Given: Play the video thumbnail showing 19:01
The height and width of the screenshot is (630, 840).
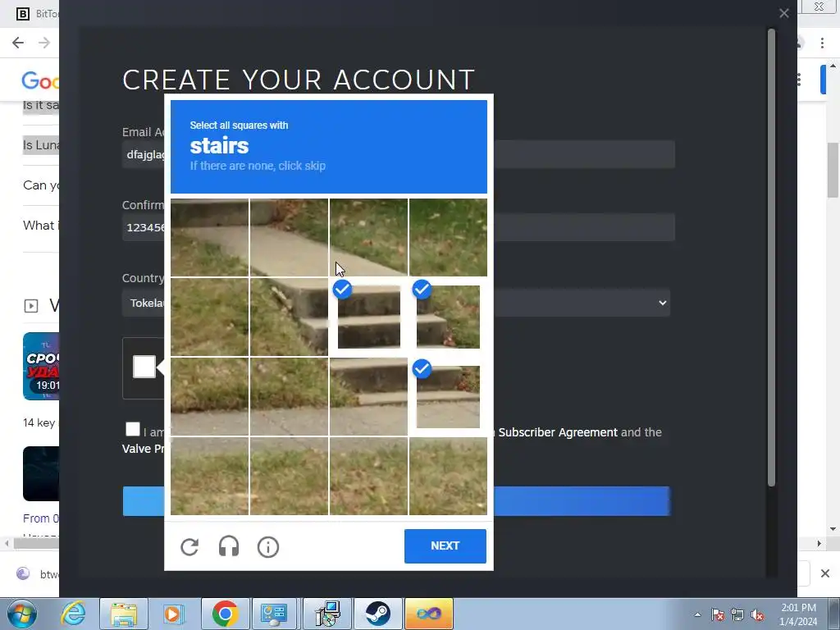Looking at the screenshot, I should click(41, 367).
